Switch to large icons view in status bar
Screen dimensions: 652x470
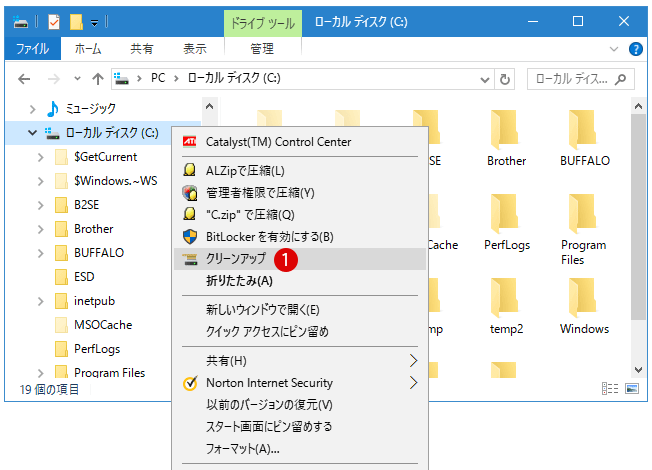632,388
